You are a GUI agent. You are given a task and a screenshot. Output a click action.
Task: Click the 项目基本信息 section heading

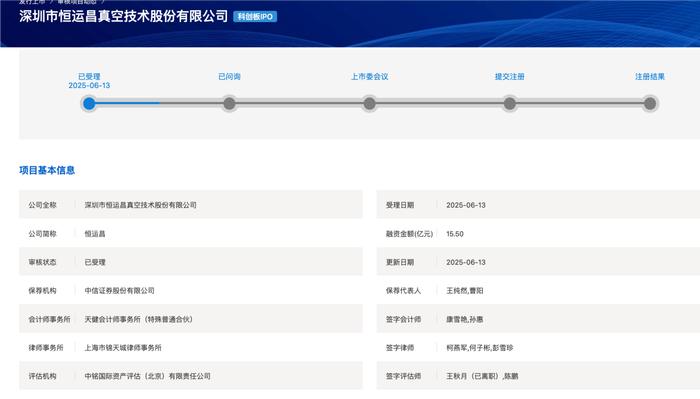(x=47, y=170)
